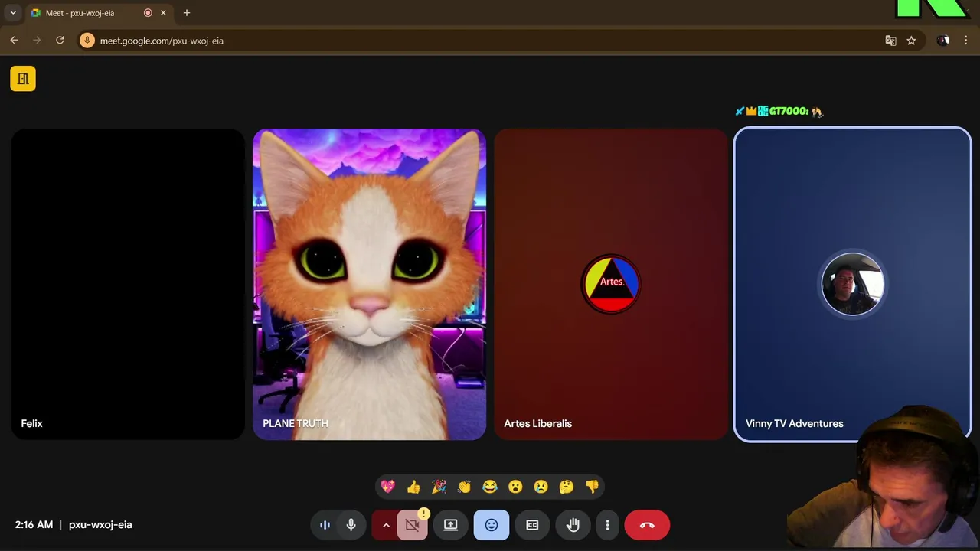Image resolution: width=980 pixels, height=551 pixels.
Task: Reload the Meet page
Action: tap(60, 41)
